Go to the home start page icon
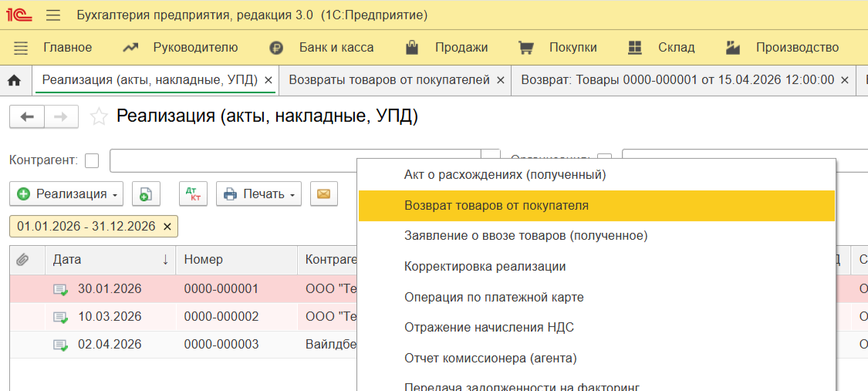Screen dimensions: 868x391 [15, 80]
